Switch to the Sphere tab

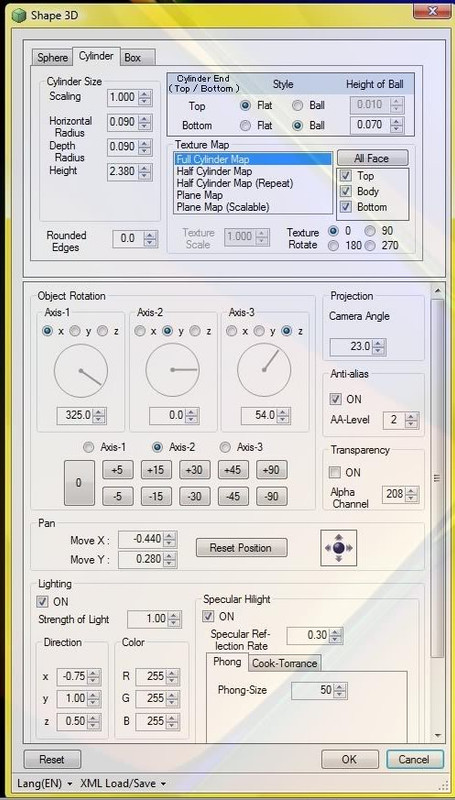click(53, 57)
